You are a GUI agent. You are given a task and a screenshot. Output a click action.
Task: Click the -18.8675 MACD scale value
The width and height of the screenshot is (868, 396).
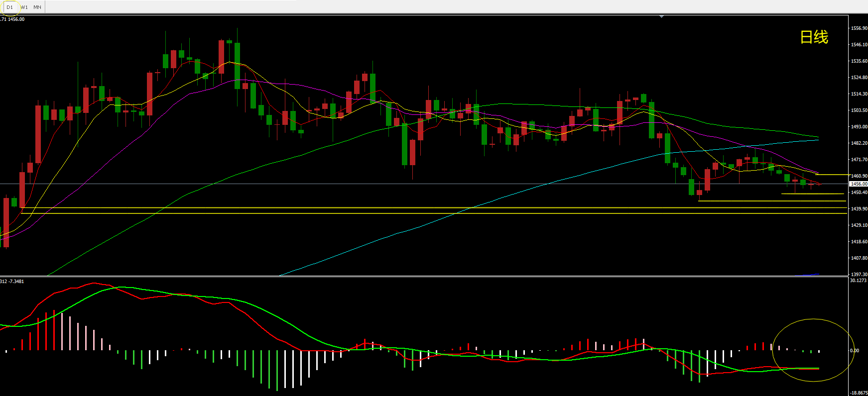(859, 393)
